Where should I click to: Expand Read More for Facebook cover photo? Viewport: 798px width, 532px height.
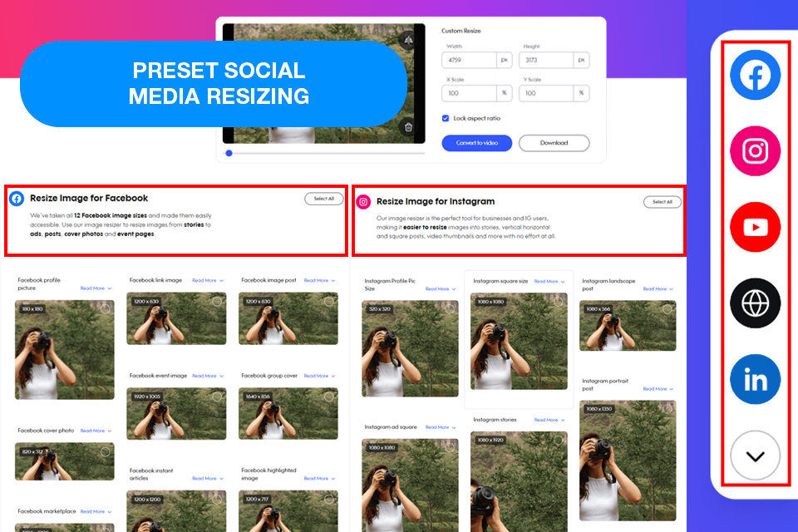(96, 431)
